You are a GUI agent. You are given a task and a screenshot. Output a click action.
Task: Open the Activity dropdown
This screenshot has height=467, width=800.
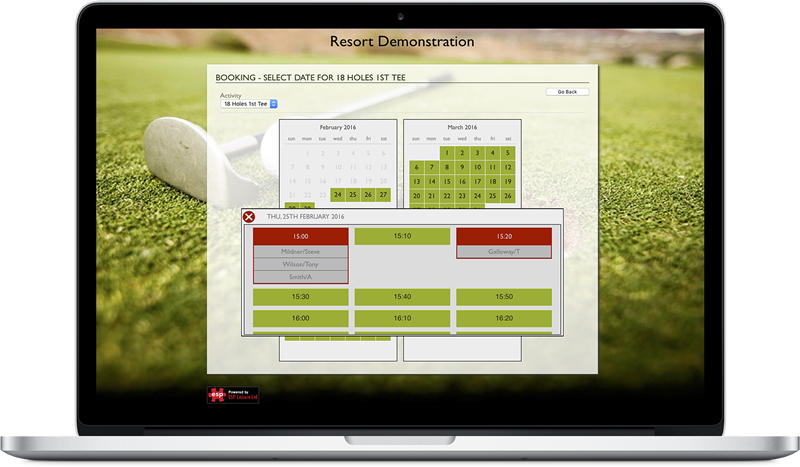coord(249,103)
